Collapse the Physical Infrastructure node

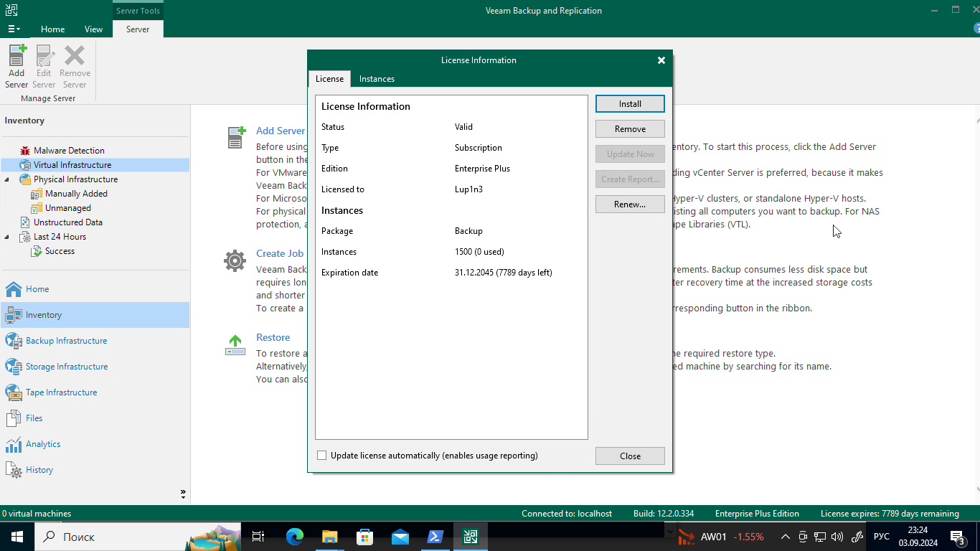(7, 179)
